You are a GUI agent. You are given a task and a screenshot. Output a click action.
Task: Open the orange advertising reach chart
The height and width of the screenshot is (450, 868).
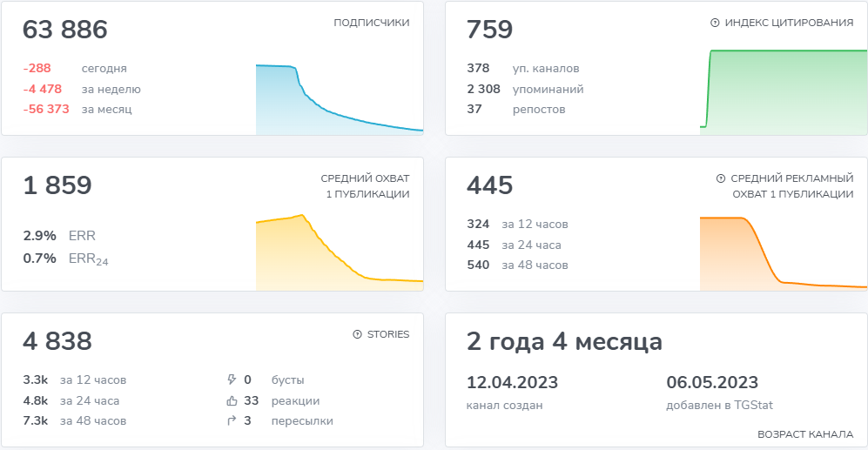pyautogui.click(x=783, y=252)
